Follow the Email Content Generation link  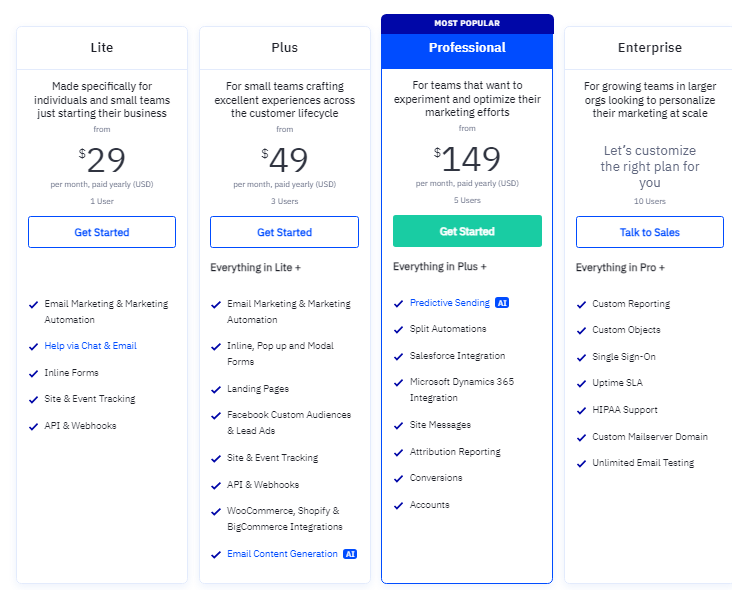[282, 554]
